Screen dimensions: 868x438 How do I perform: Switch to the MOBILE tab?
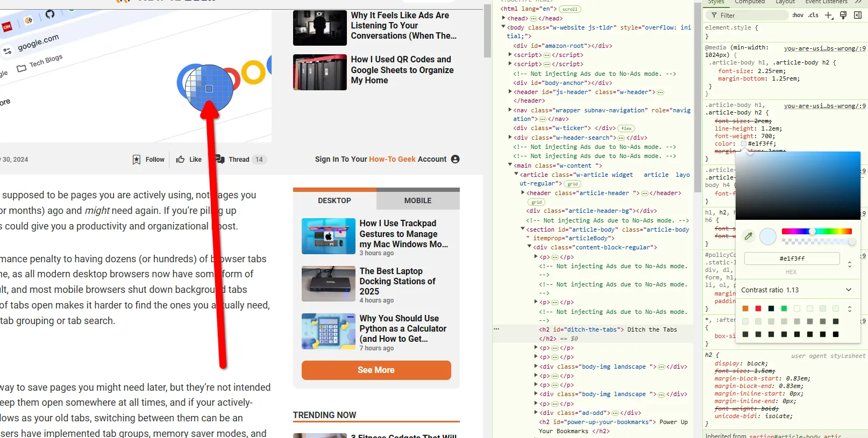pos(417,200)
